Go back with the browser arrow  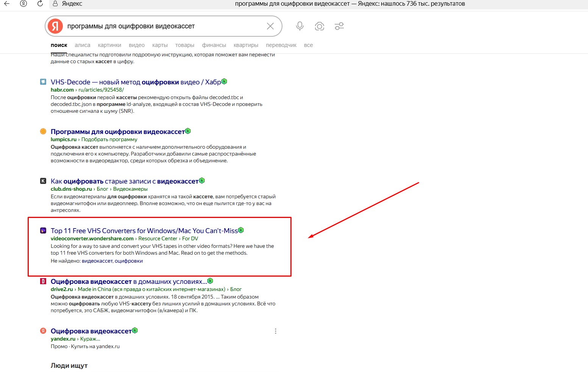7,4
